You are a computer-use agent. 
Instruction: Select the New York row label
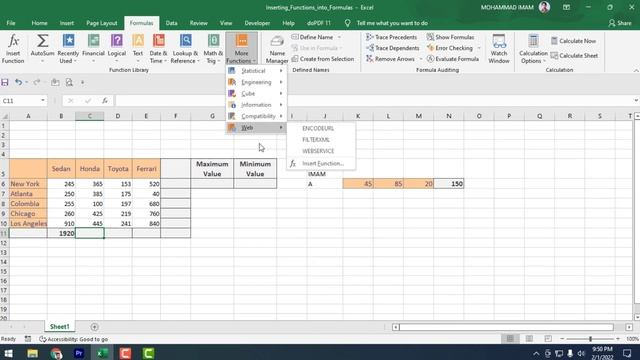coord(28,184)
